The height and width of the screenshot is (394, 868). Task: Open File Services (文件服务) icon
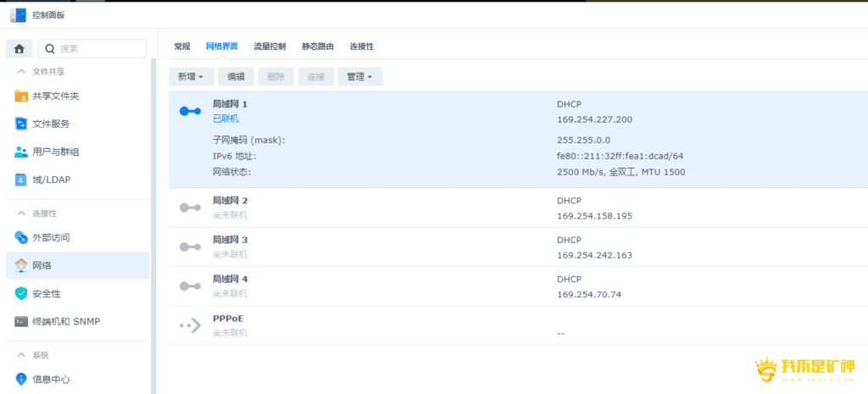(21, 125)
